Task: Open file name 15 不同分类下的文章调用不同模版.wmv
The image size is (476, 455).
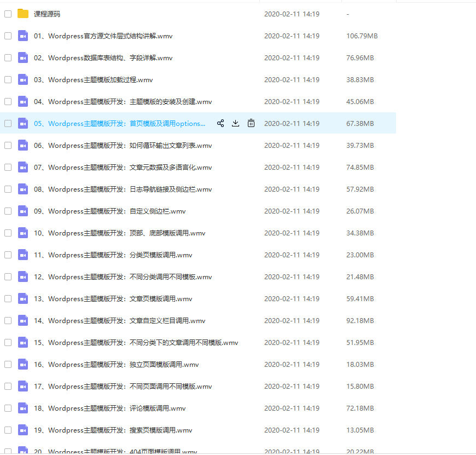Action: [136, 342]
